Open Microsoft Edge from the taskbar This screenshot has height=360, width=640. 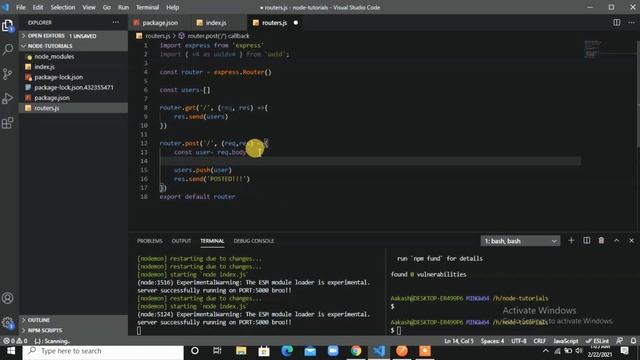click(x=287, y=351)
